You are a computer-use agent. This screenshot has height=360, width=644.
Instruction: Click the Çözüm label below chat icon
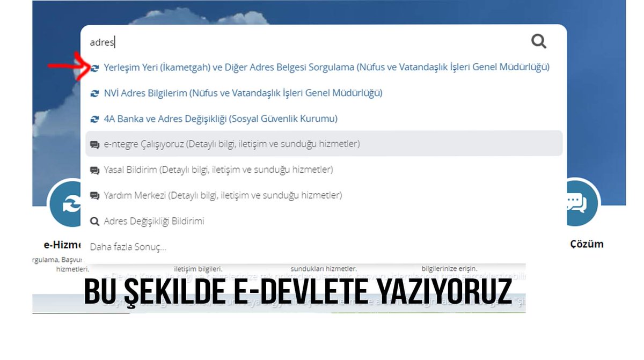[x=587, y=243]
